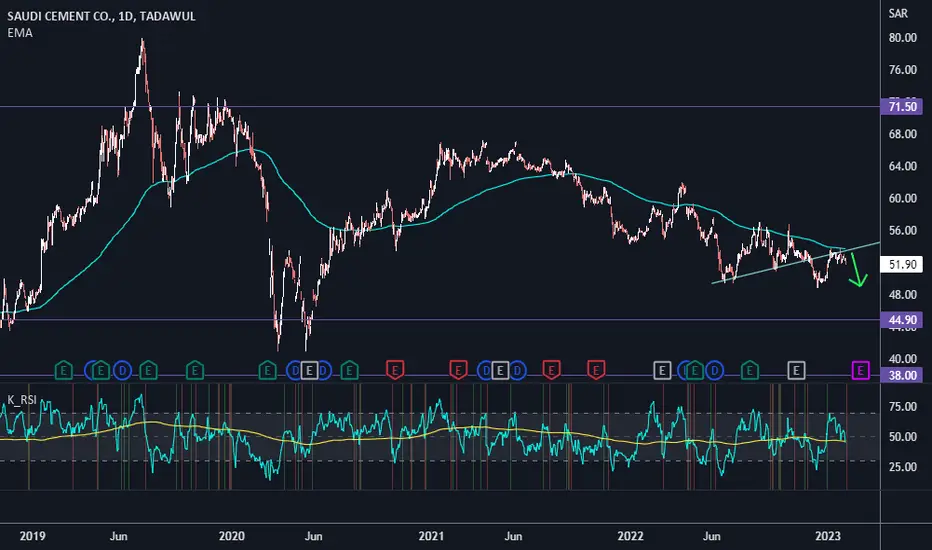This screenshot has width=932, height=550.
Task: Click the 2019 label on time axis
Action: coord(32,536)
